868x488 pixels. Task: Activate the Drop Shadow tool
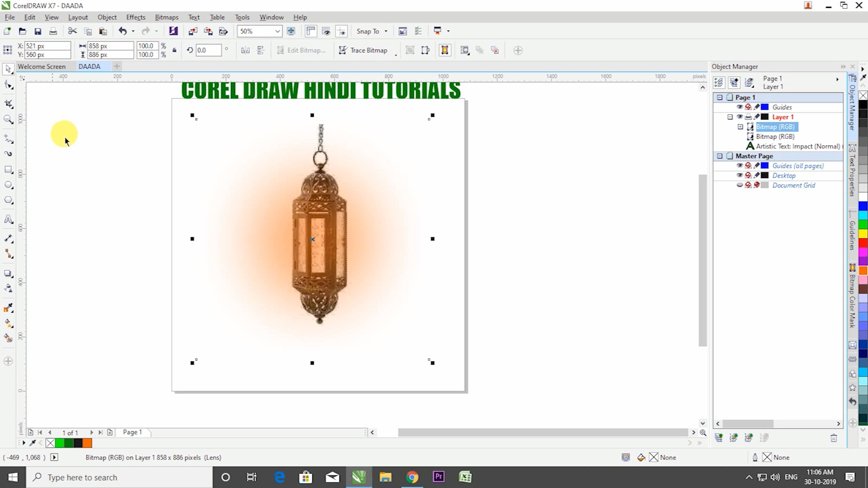click(x=8, y=273)
